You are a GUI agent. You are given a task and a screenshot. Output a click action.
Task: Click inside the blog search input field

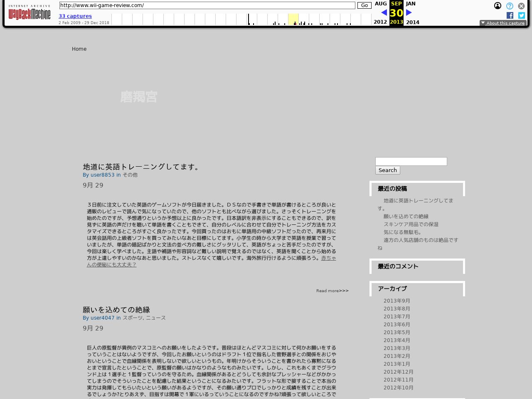coord(411,161)
